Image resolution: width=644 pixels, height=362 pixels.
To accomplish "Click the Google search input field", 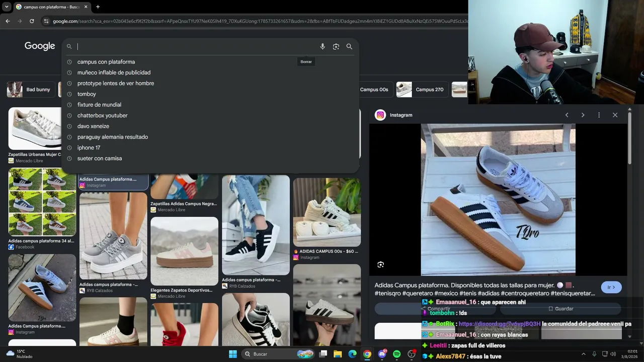I will click(x=195, y=46).
